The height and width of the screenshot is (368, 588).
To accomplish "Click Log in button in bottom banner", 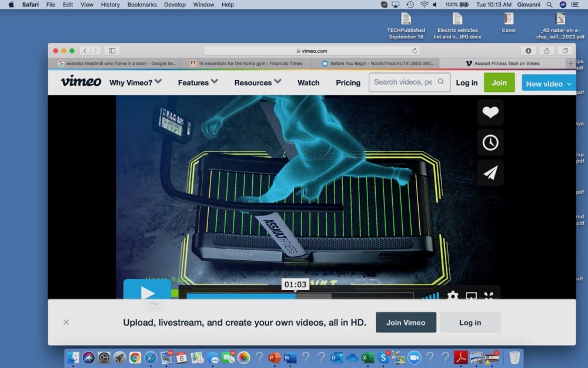I will tap(470, 322).
